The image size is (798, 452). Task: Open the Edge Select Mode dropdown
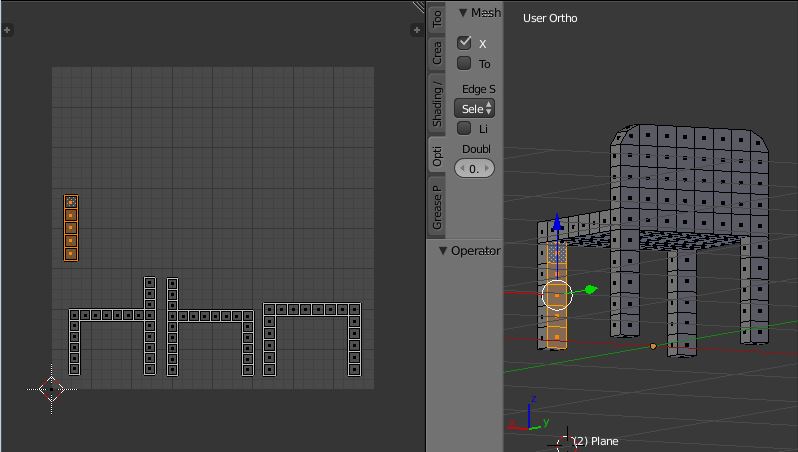click(x=474, y=108)
